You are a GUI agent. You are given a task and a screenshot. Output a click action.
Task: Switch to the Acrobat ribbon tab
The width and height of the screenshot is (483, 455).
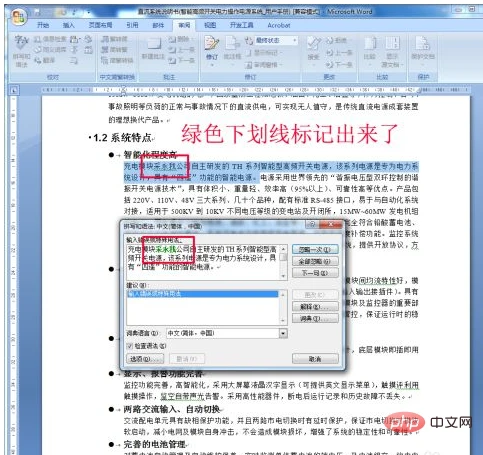click(279, 25)
